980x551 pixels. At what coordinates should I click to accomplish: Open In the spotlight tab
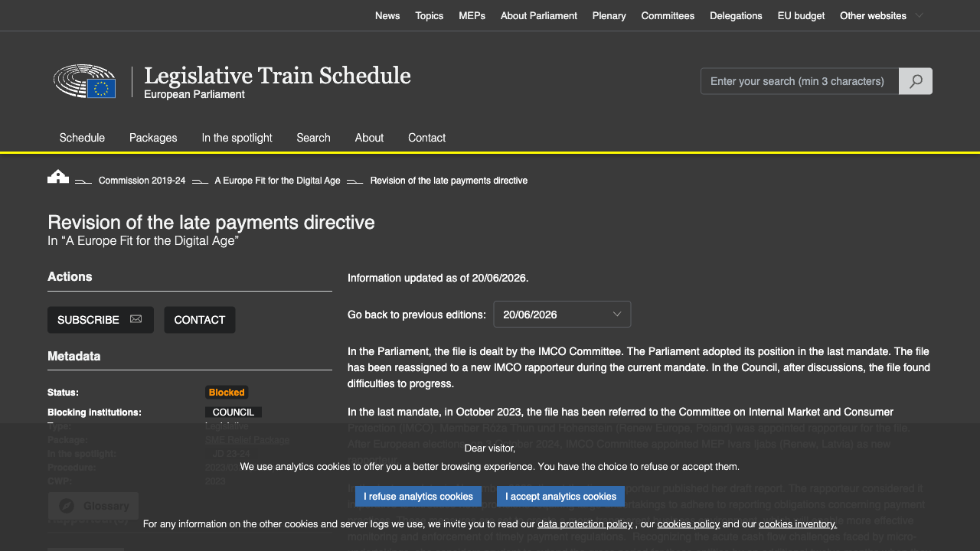pos(237,138)
